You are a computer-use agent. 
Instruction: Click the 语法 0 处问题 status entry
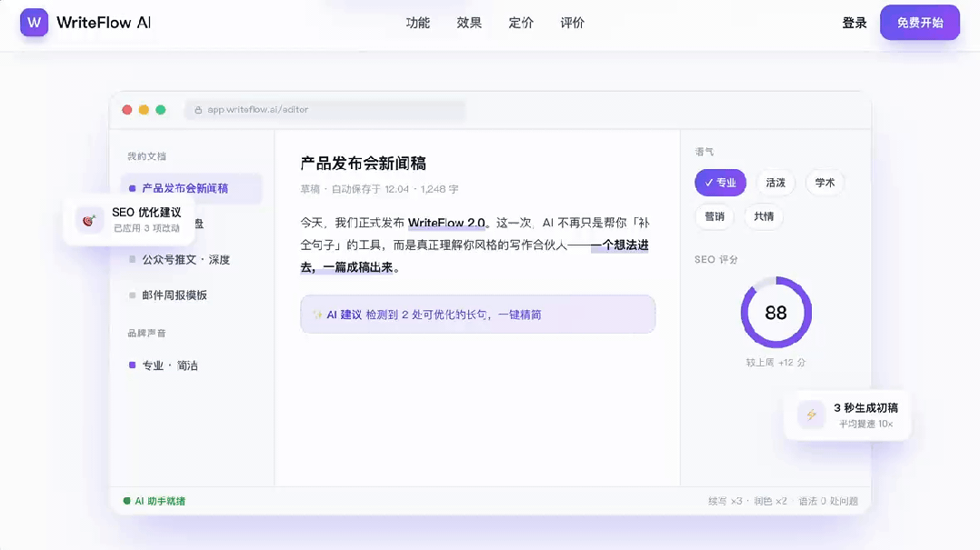pyautogui.click(x=828, y=501)
